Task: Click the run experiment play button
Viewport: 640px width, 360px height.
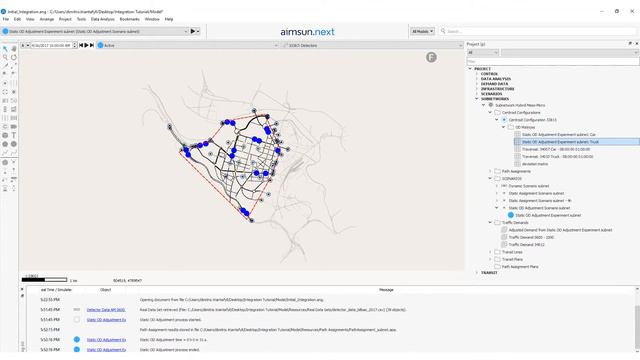Action: (193, 31)
